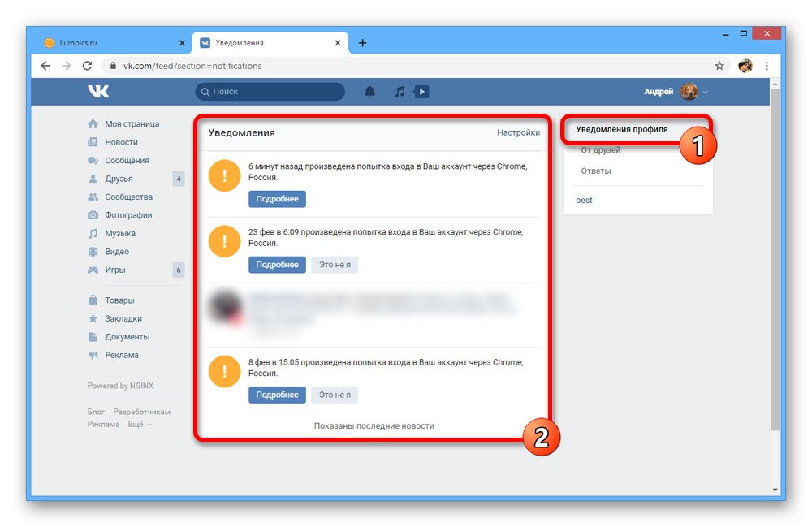The width and height of the screenshot is (812, 527).
Task: Click the Показаны последние новости footer text
Action: pos(374,426)
